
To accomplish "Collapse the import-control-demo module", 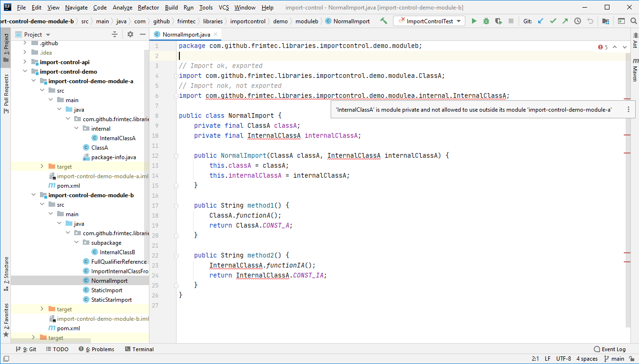I will point(25,72).
